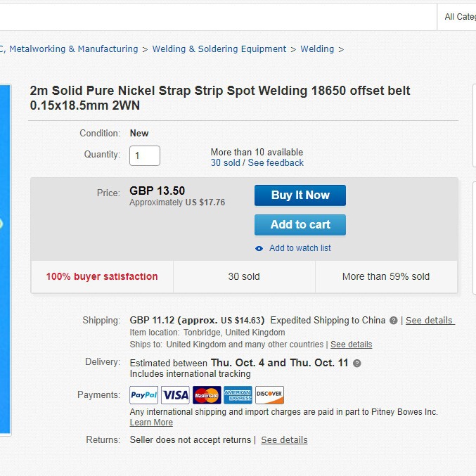Click the help icon beside shipping destination
Image resolution: width=476 pixels, height=476 pixels.
coord(394,321)
